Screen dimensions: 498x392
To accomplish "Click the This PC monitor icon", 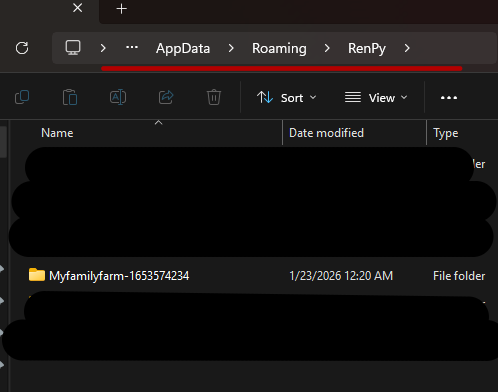I will [73, 48].
